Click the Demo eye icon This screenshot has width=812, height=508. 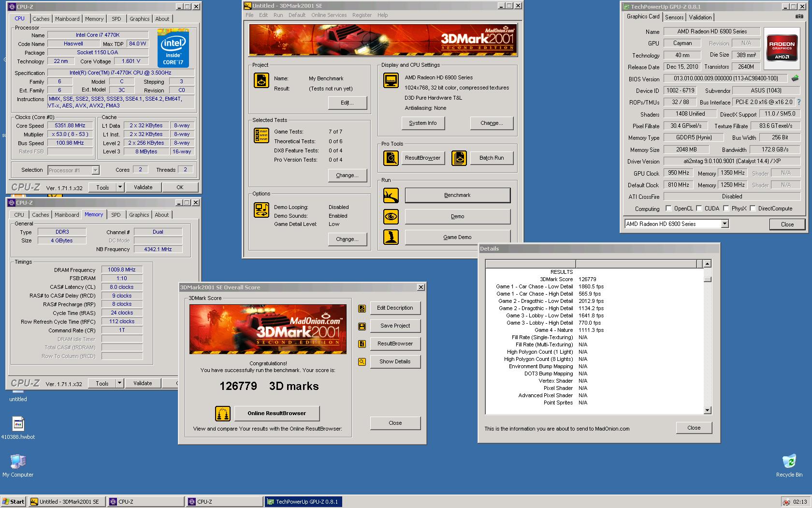tap(391, 216)
